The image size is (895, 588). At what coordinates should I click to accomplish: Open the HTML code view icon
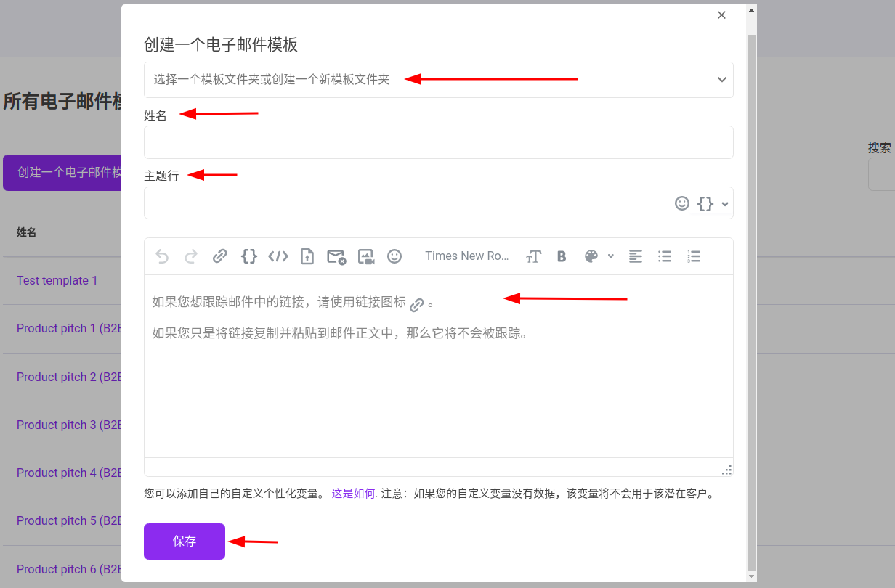278,256
